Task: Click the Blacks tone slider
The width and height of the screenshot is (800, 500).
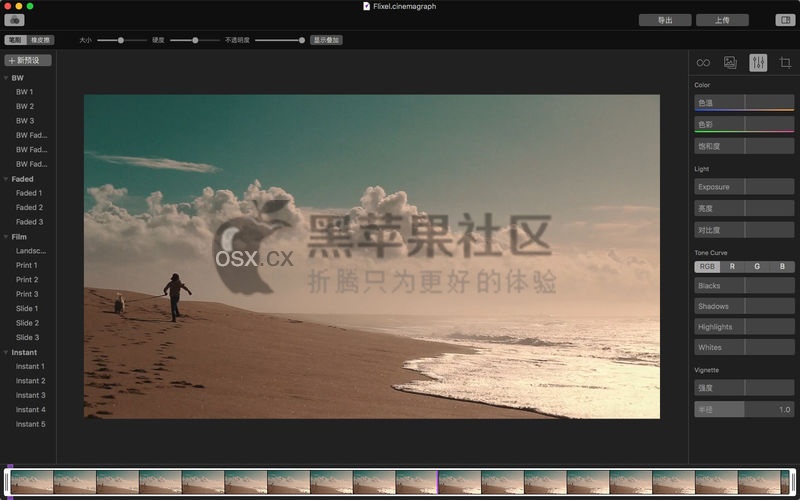Action: click(x=744, y=285)
